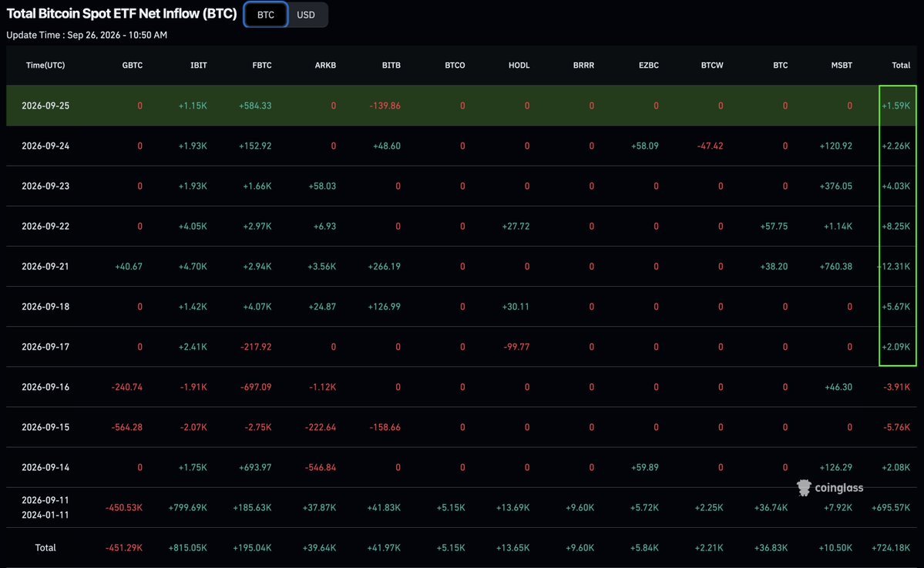This screenshot has height=568, width=924.
Task: Select the FBTC column header
Action: (262, 66)
